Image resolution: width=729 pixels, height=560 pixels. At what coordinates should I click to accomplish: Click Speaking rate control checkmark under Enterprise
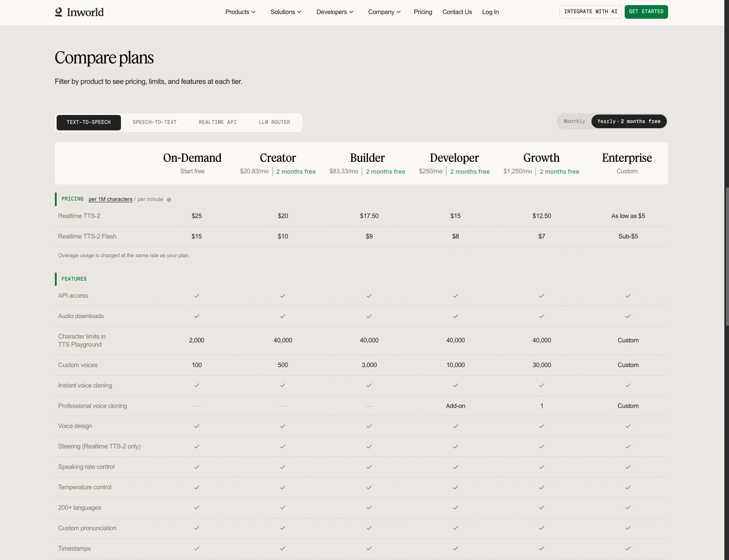coord(628,467)
